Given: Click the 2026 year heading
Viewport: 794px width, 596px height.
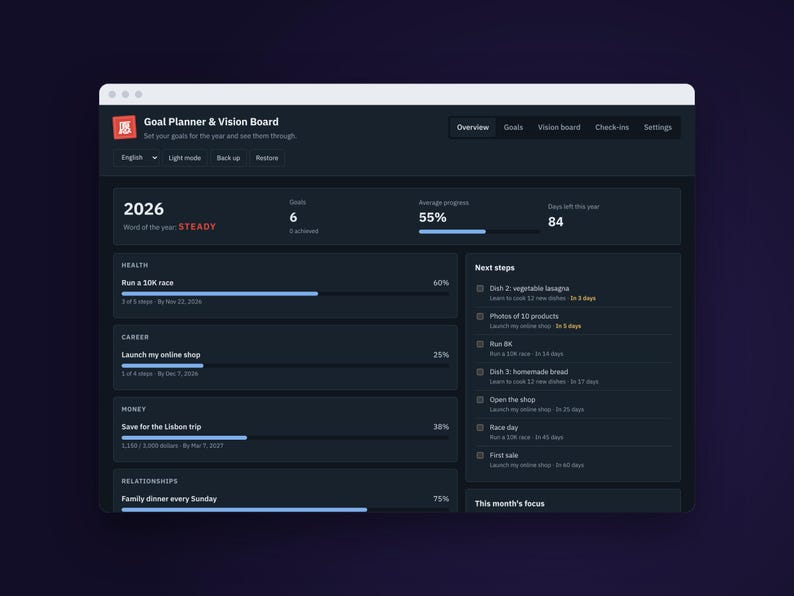Looking at the screenshot, I should pos(144,209).
